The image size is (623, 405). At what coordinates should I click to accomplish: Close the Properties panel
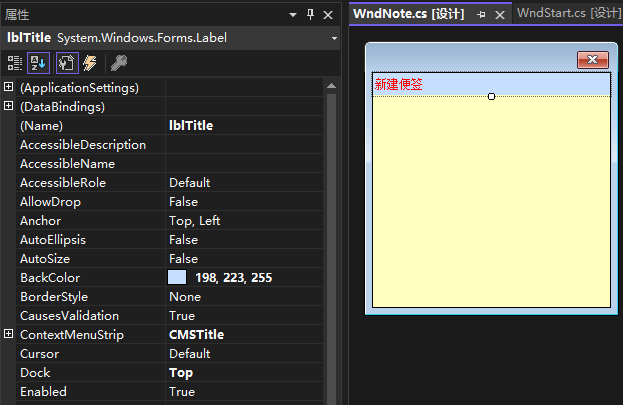pos(330,14)
